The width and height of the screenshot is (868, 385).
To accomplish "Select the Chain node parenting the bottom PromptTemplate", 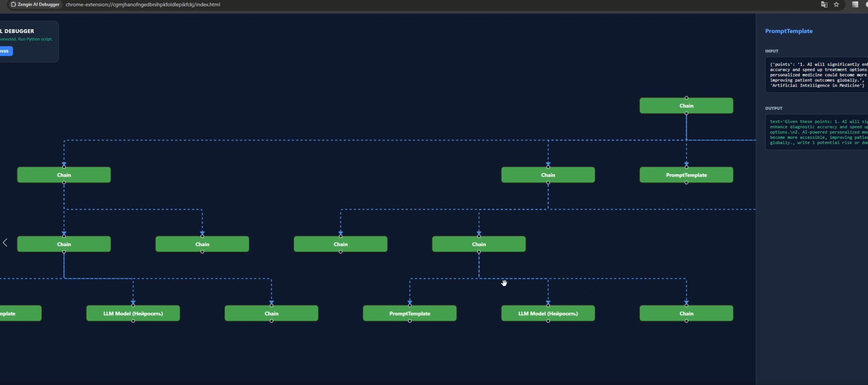I will point(479,244).
